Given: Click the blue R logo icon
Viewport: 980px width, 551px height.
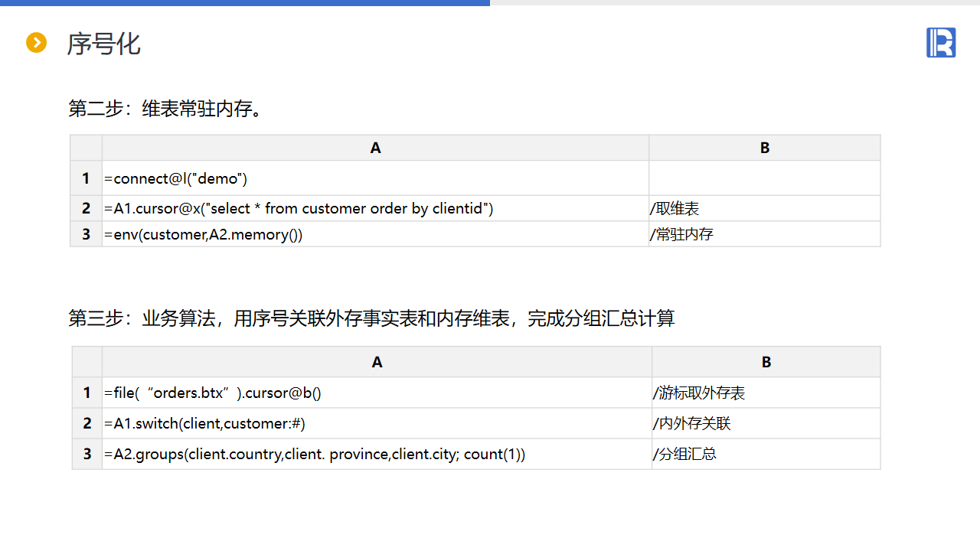Looking at the screenshot, I should 941,42.
